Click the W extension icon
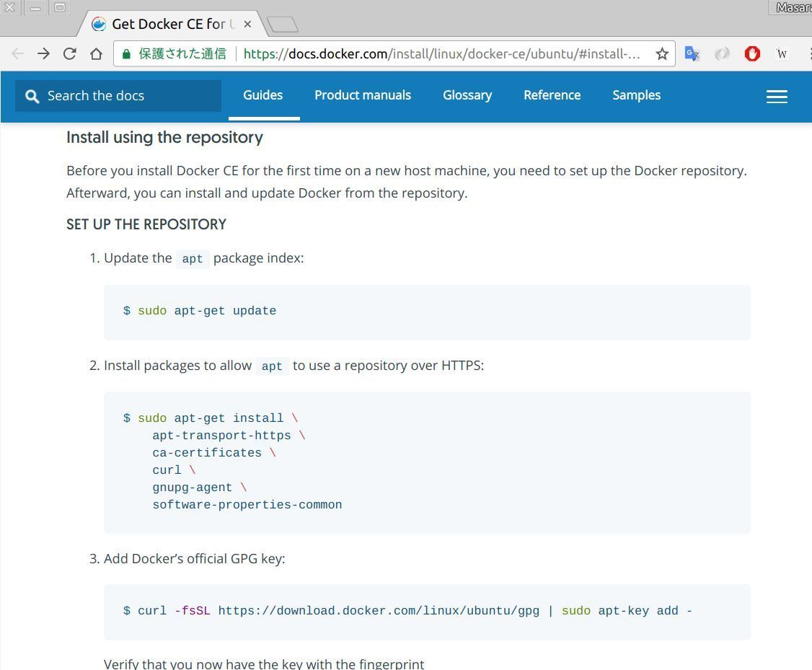This screenshot has height=670, width=812. point(782,53)
